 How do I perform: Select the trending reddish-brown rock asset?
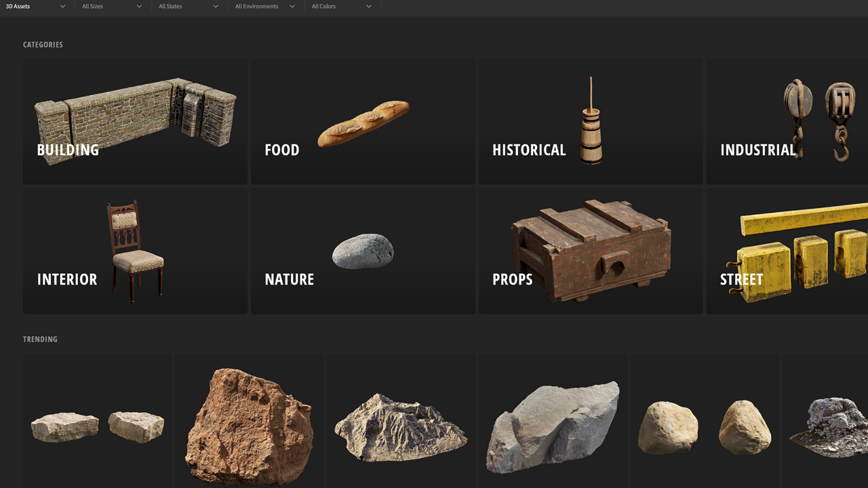(x=249, y=420)
